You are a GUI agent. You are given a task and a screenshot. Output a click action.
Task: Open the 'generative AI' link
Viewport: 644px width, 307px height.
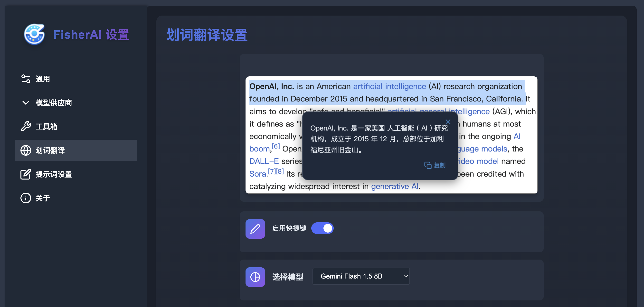(395, 186)
